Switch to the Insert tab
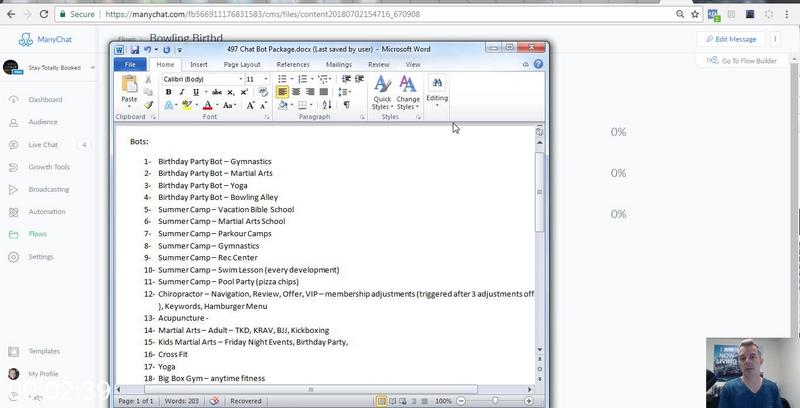 (198, 65)
